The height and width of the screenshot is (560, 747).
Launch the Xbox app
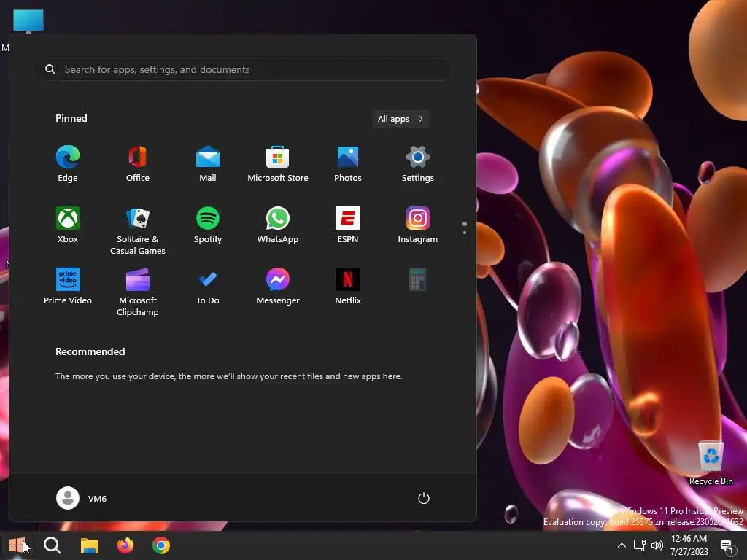[x=68, y=225]
